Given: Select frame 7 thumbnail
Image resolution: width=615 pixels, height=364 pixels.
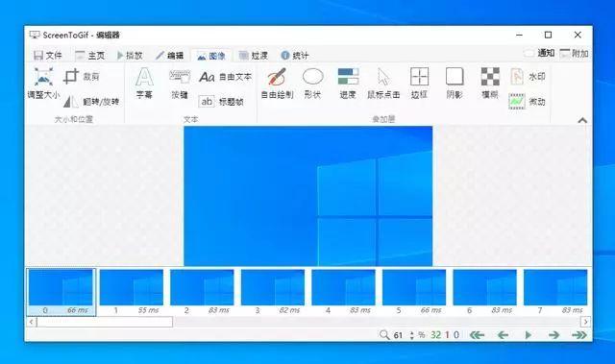Looking at the screenshot, I should 555,292.
